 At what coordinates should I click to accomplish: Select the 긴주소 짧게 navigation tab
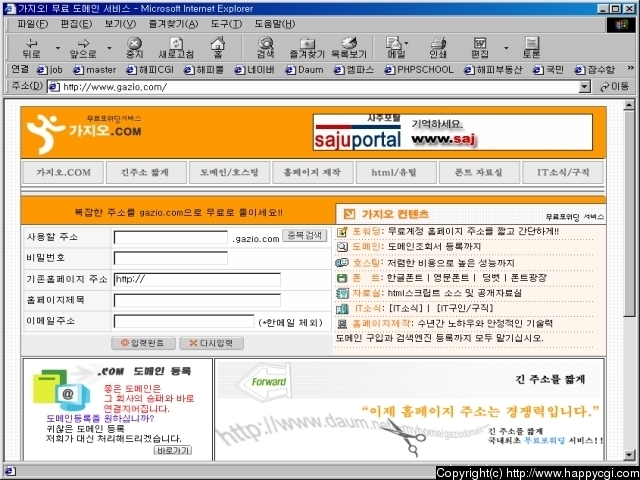pyautogui.click(x=146, y=172)
